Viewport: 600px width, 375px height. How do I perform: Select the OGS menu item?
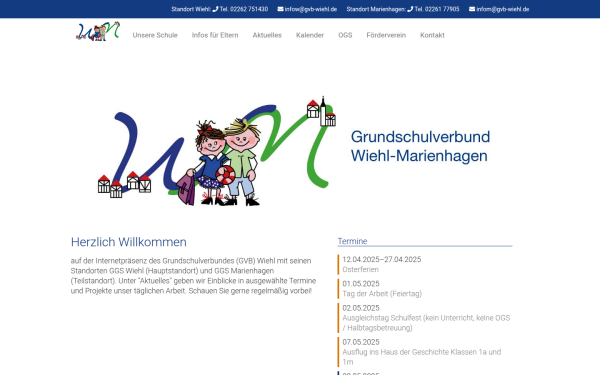pyautogui.click(x=345, y=35)
